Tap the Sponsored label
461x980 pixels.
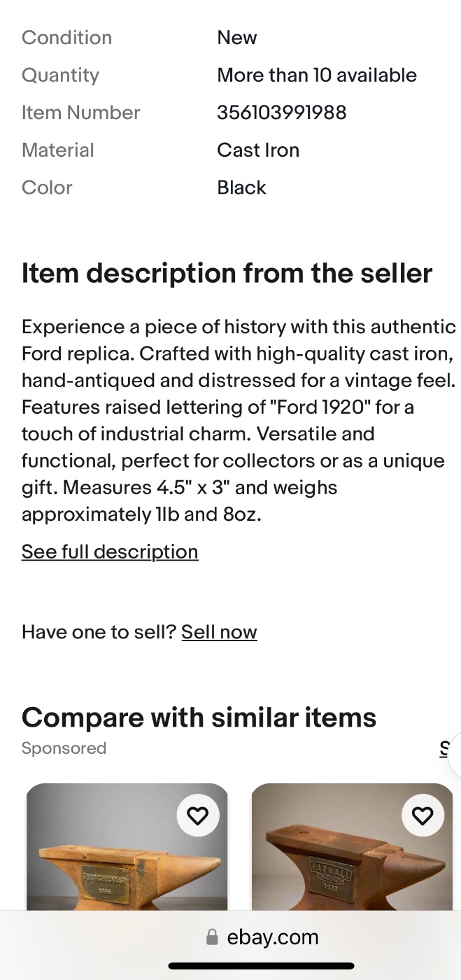click(x=64, y=748)
